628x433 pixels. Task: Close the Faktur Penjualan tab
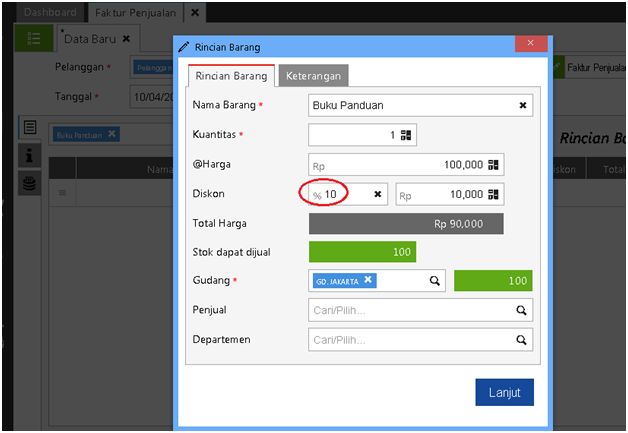(195, 13)
